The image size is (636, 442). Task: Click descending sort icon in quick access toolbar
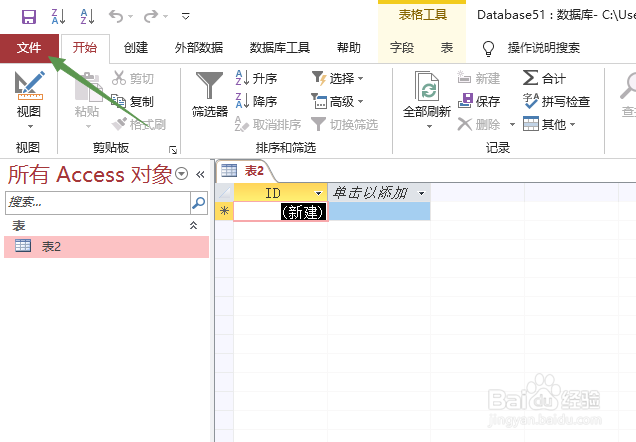pyautogui.click(x=58, y=17)
